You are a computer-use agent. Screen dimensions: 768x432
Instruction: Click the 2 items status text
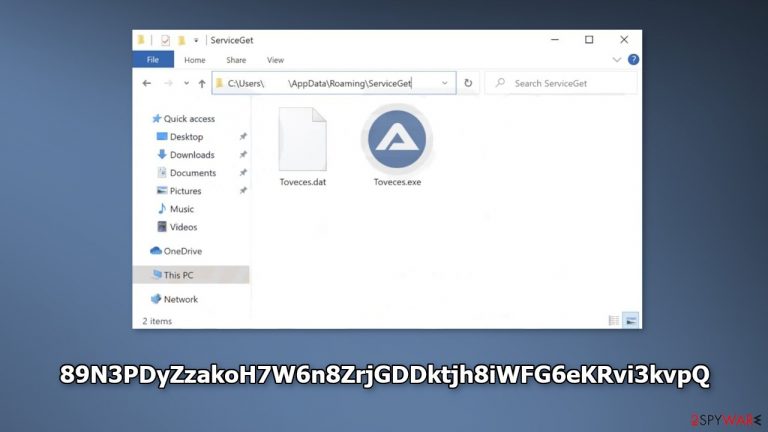pos(157,321)
